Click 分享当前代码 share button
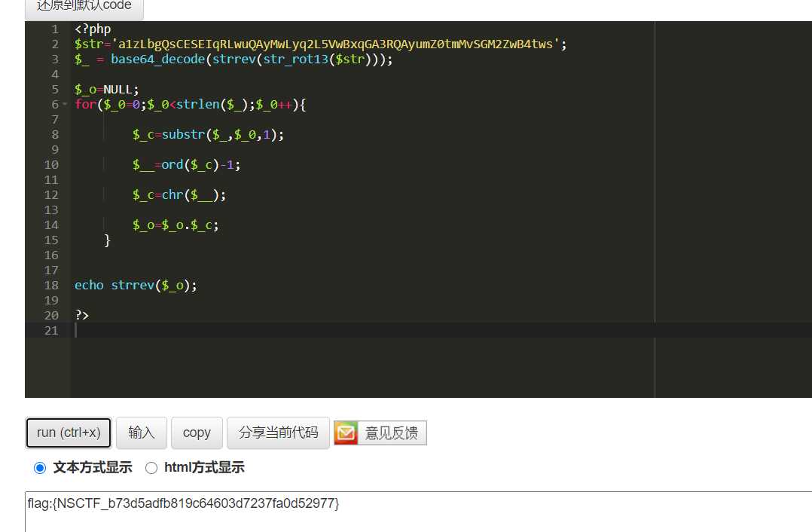This screenshot has height=532, width=812. pyautogui.click(x=278, y=433)
